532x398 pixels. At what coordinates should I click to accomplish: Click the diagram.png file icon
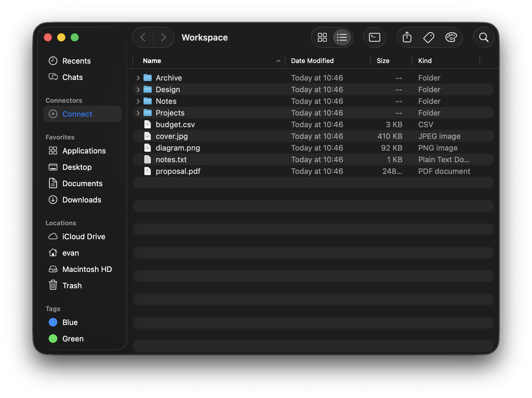click(148, 148)
